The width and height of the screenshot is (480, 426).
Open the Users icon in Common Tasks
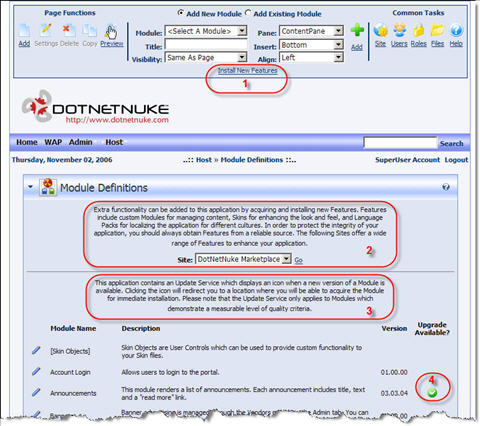(399, 30)
